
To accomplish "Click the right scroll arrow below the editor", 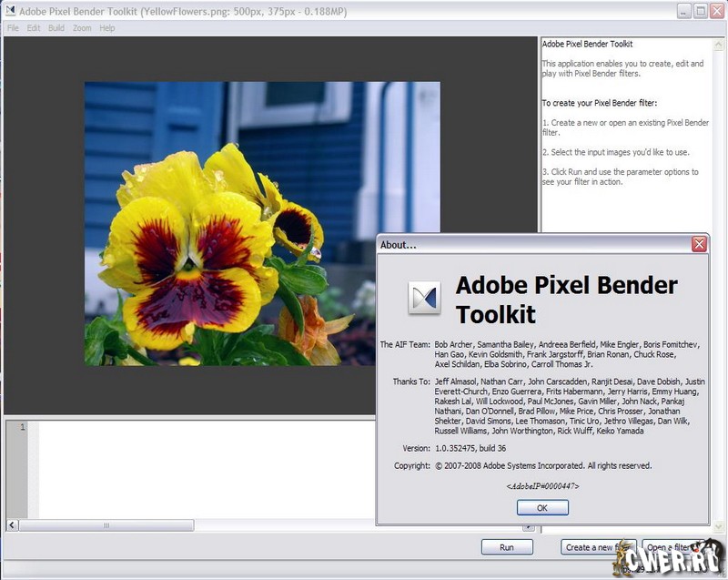I will click(528, 525).
